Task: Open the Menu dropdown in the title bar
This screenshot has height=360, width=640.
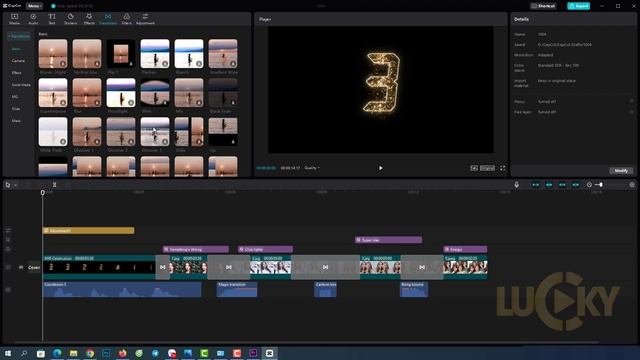Action: (x=34, y=6)
